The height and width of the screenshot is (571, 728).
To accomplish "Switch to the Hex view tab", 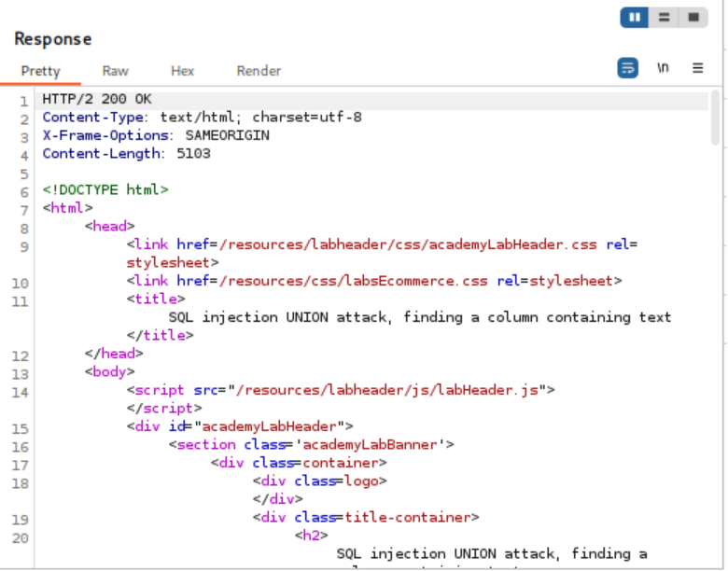I will pos(182,71).
